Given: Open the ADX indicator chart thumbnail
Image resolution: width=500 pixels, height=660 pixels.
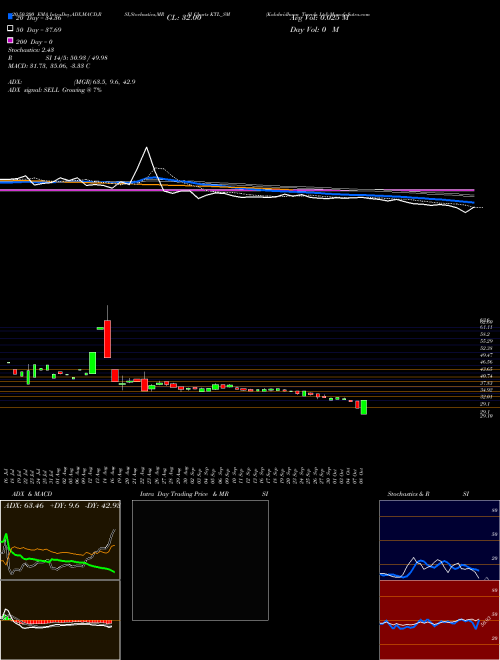Looking at the screenshot, I should [x=60, y=540].
